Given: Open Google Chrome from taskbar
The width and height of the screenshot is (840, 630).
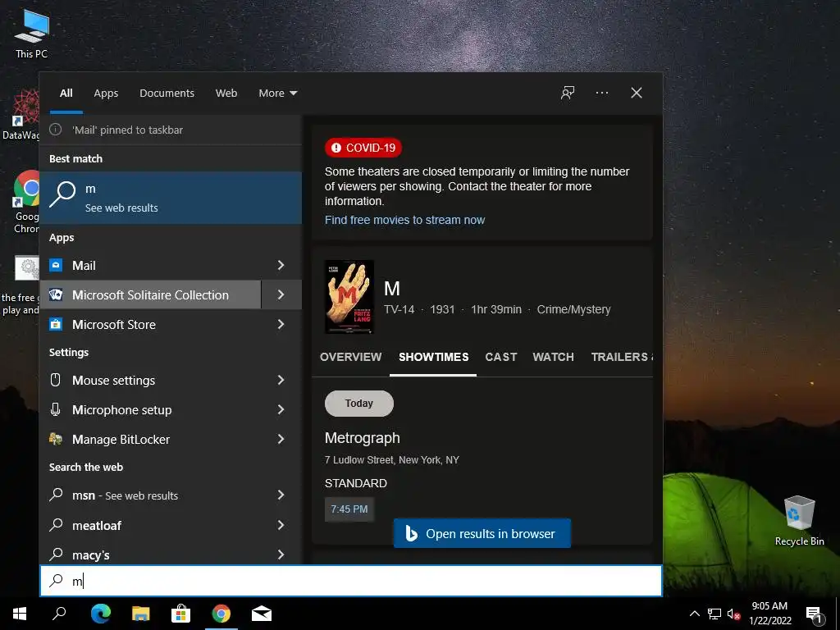Looking at the screenshot, I should point(221,614).
